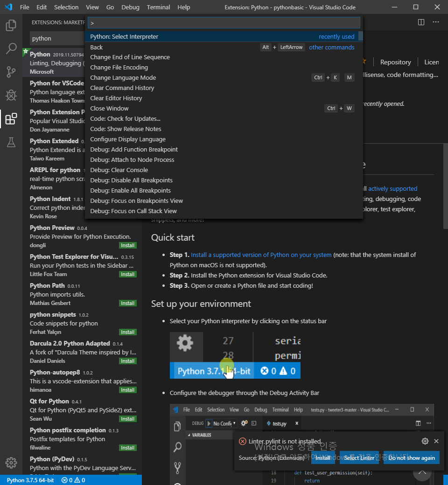Open the editor More Actions ellipsis
Image resolution: width=448 pixels, height=485 pixels.
436,22
